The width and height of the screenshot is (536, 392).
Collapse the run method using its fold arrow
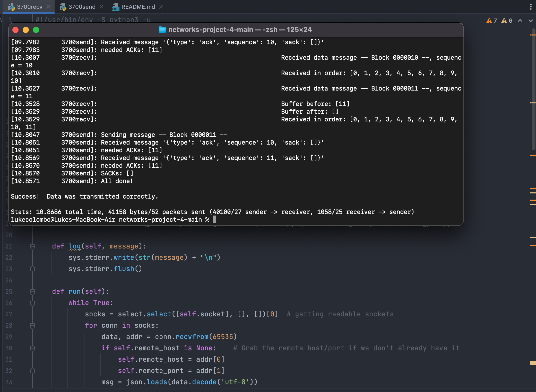32,291
